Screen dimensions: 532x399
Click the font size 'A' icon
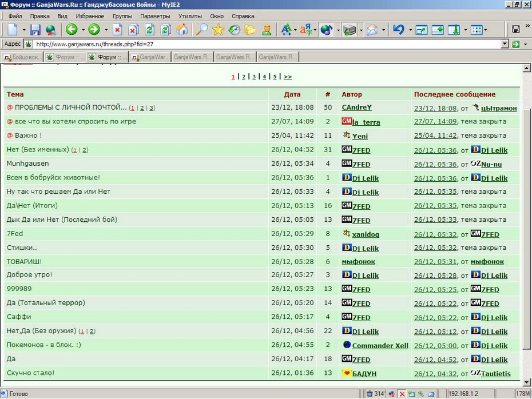tap(286, 30)
